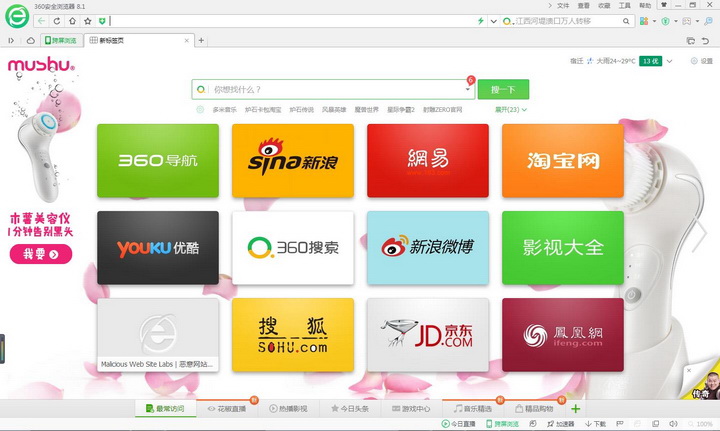Select the 花椒直播 bottom tab
The width and height of the screenshot is (720, 431).
coord(227,409)
